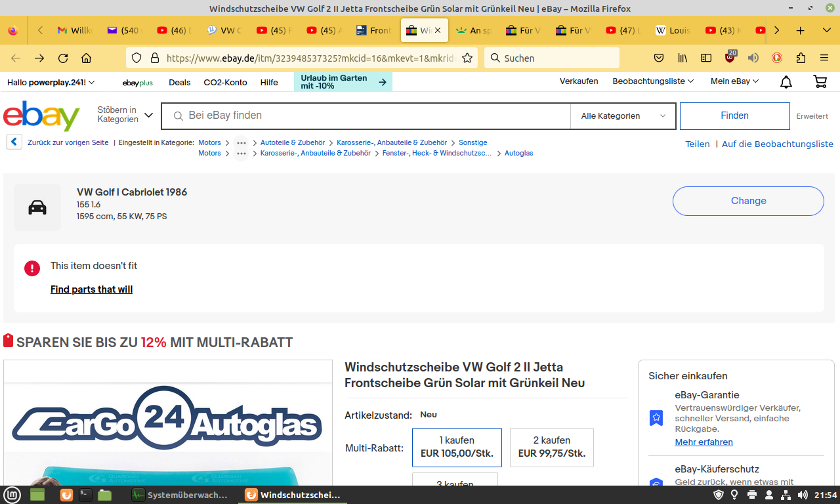Expand the Beobachtungsliste dropdown
Screen dimensions: 840x504
pos(652,82)
